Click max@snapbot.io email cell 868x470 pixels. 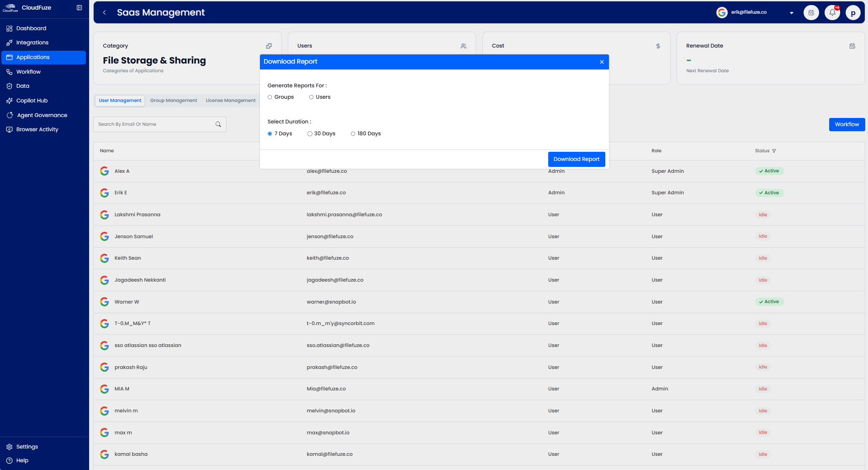coord(328,433)
